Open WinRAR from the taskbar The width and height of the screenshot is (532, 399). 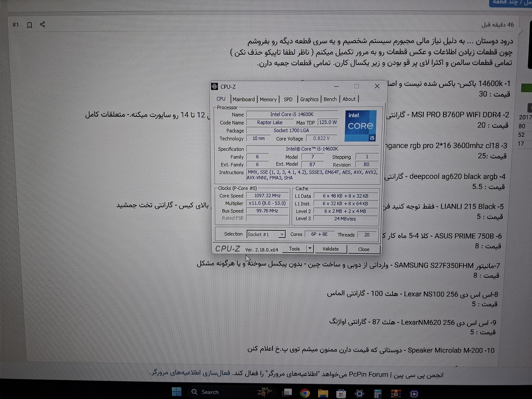395,393
